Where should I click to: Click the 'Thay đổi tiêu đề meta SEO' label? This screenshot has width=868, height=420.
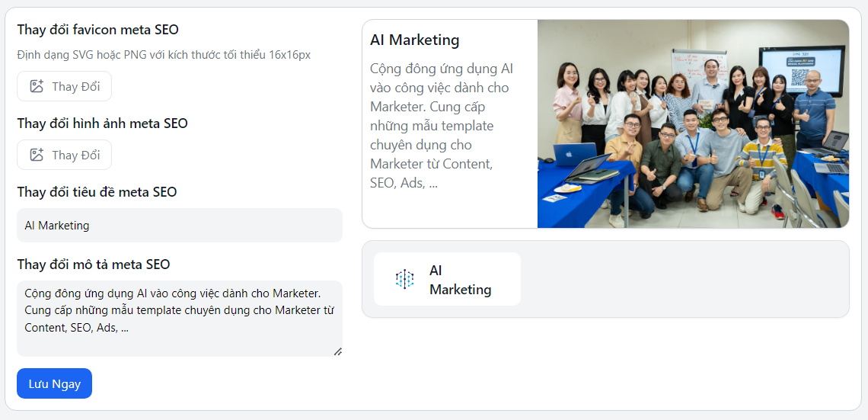click(97, 192)
